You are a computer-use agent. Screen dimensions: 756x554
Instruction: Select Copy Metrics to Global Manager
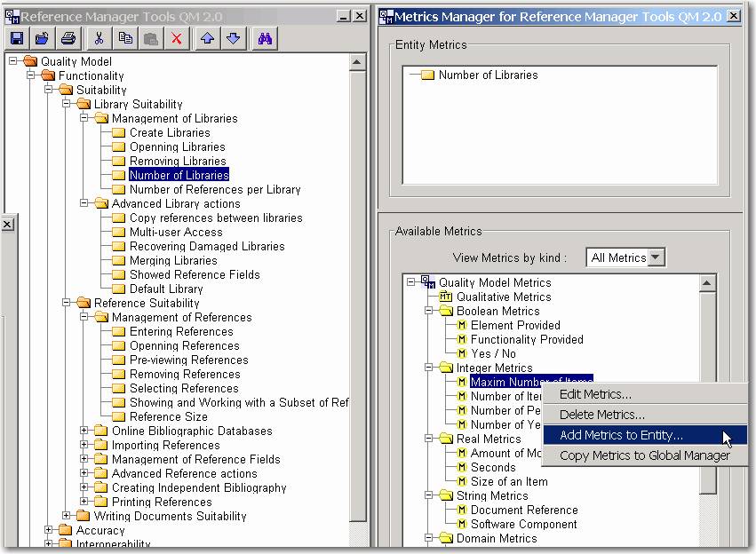644,455
